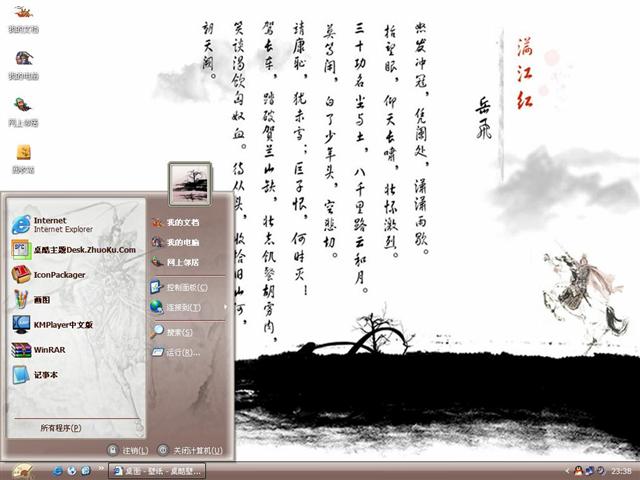
Task: Click the round tray icon beside the clock
Action: click(x=601, y=471)
